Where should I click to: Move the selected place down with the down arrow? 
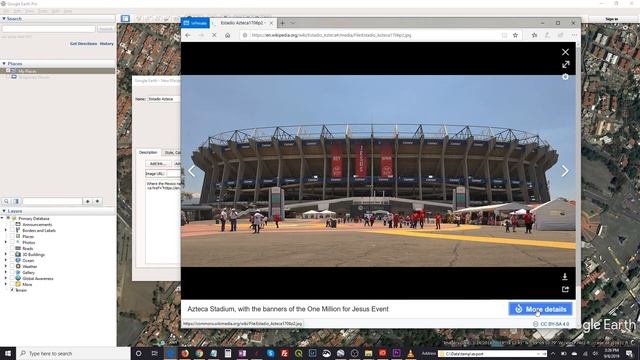click(x=97, y=201)
